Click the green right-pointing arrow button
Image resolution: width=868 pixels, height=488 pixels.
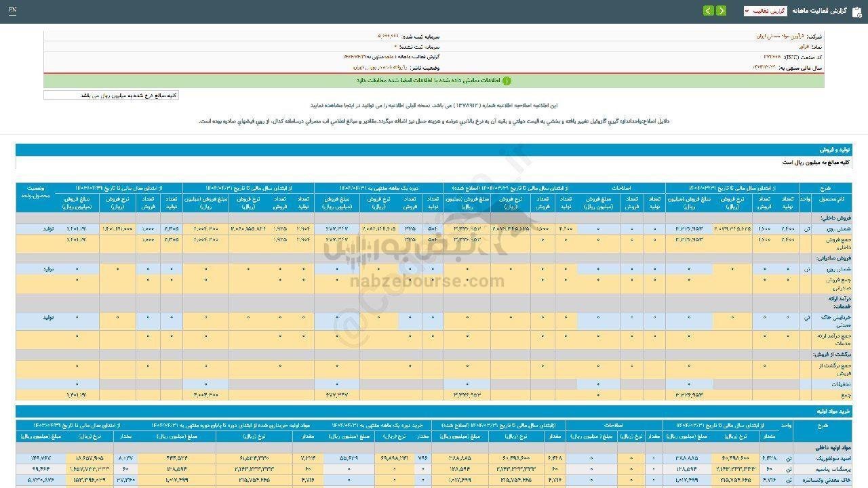pyautogui.click(x=721, y=11)
